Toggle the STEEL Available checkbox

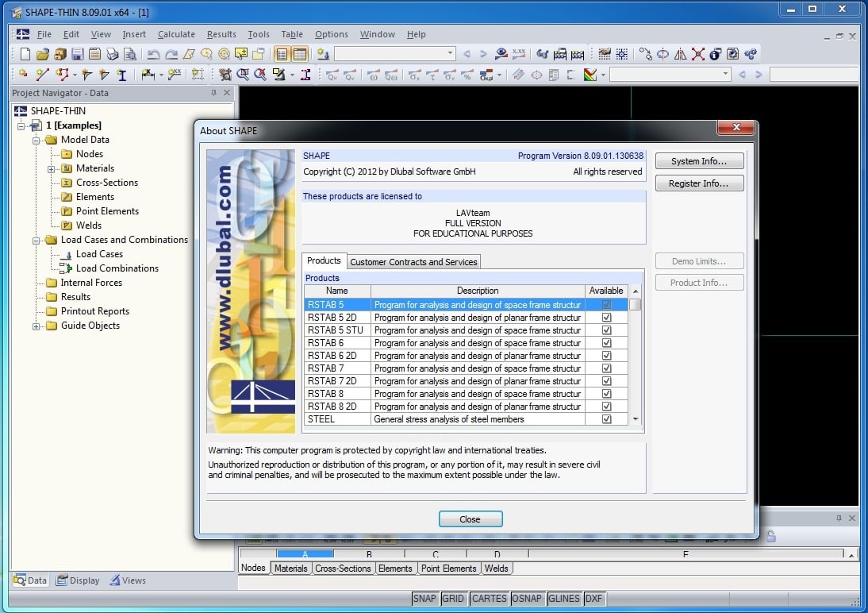pyautogui.click(x=606, y=419)
